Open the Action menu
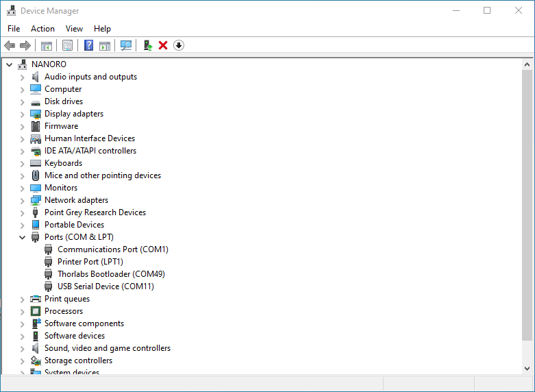The height and width of the screenshot is (392, 535). click(x=42, y=29)
